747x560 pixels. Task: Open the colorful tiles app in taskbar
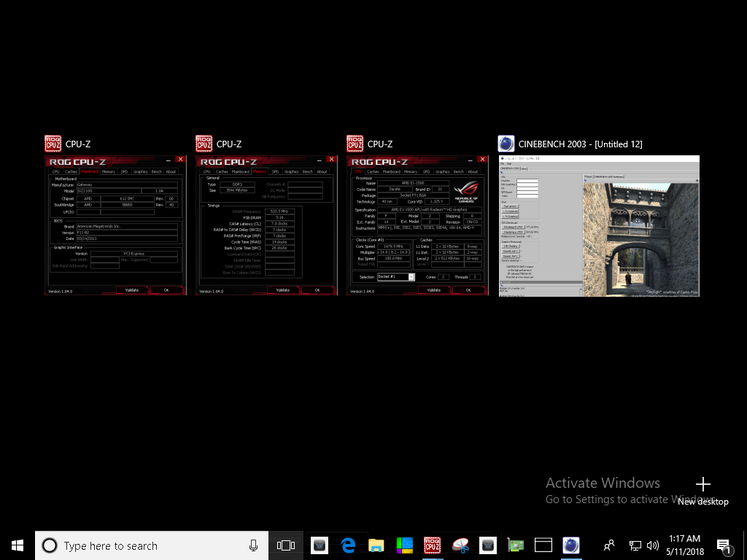point(404,545)
